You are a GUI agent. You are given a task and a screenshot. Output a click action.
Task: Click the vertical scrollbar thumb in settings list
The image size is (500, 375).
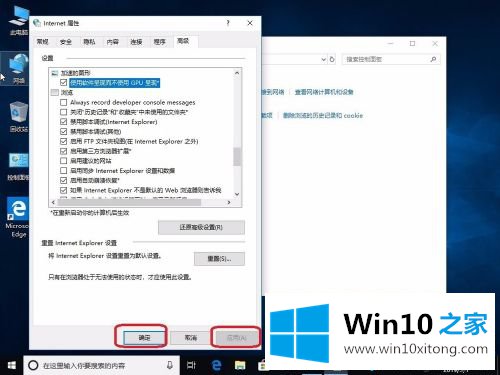(237, 157)
